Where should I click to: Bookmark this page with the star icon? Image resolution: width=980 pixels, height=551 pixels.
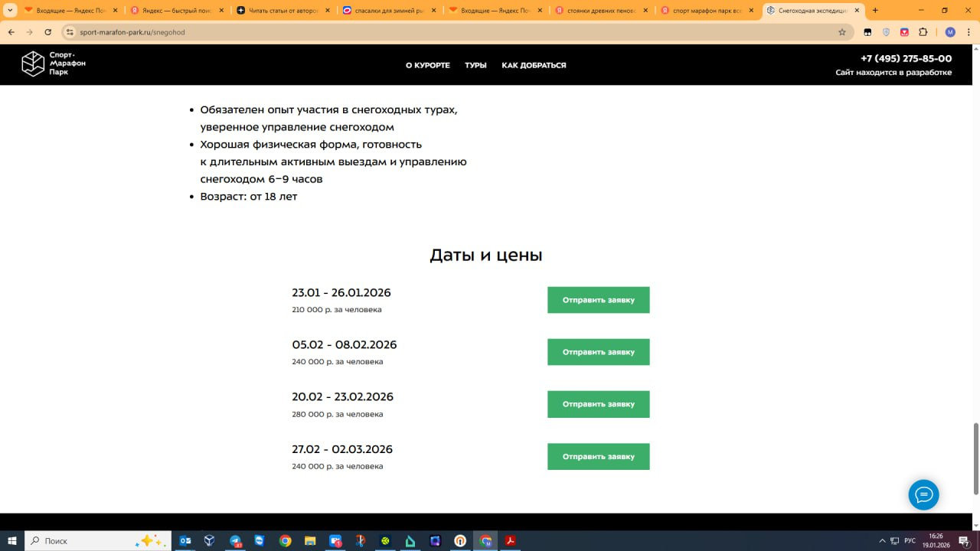[x=842, y=32]
